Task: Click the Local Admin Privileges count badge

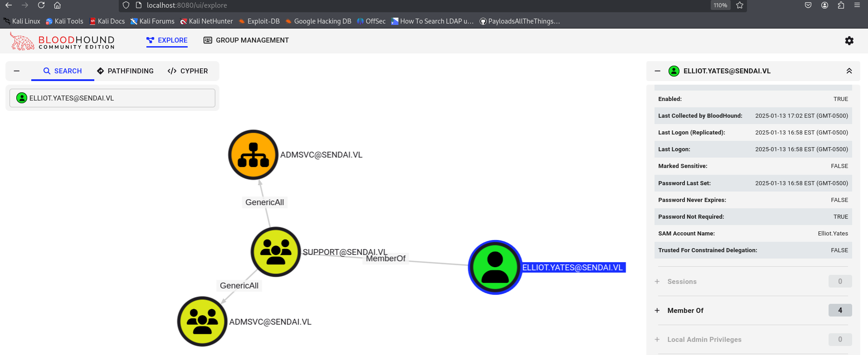Action: [840, 339]
